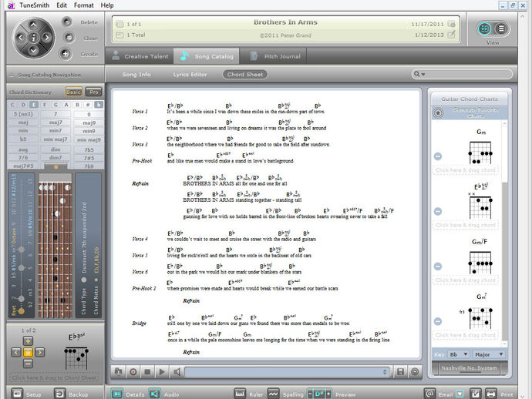Select Basic chord dictionary mode

click(x=73, y=92)
